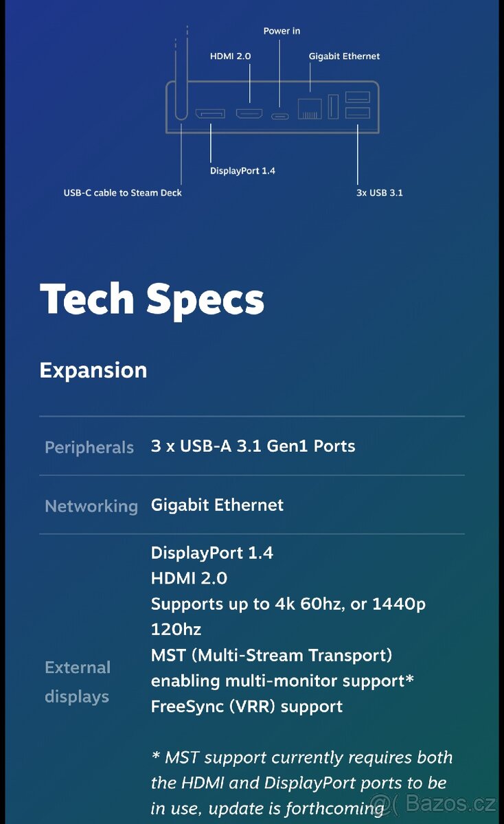Click the "Power in" diagram label

click(282, 31)
